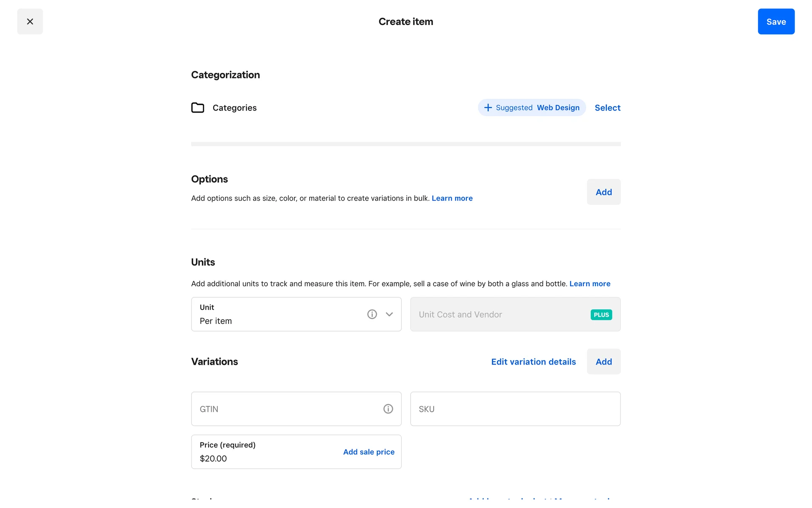This screenshot has width=812, height=508.
Task: Click the Unit field info icon
Action: (x=372, y=314)
